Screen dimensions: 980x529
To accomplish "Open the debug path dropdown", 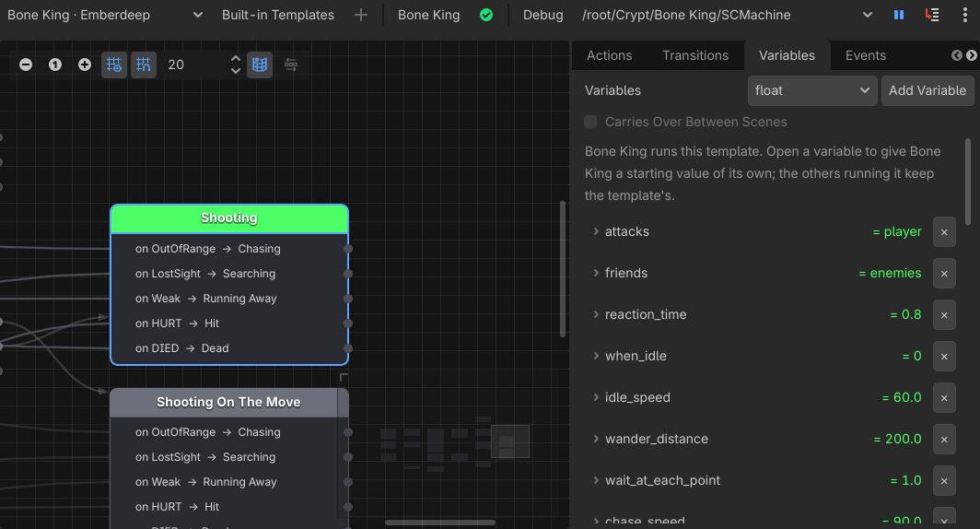I will click(x=728, y=15).
